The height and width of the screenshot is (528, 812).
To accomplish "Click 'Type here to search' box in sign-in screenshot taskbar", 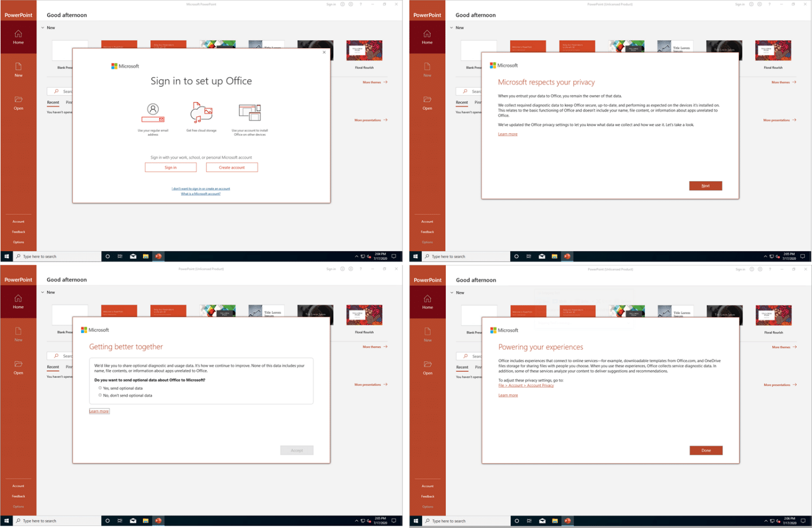I will coord(57,257).
